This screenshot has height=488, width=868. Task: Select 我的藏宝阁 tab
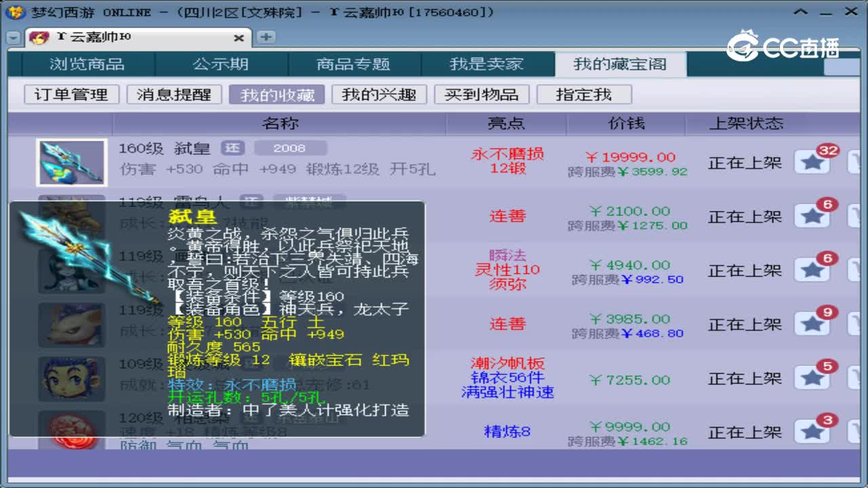click(620, 64)
